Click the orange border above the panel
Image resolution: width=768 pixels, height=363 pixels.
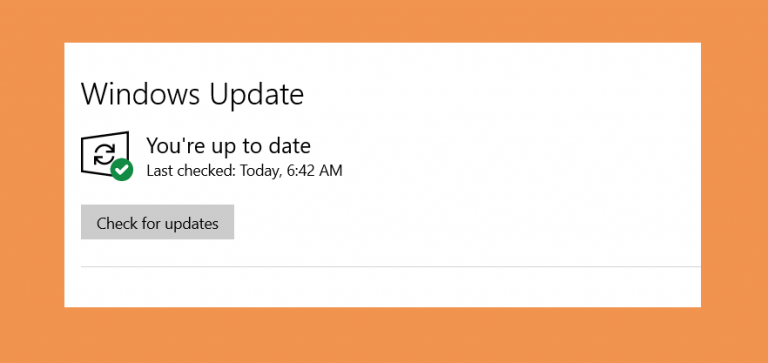tap(384, 21)
